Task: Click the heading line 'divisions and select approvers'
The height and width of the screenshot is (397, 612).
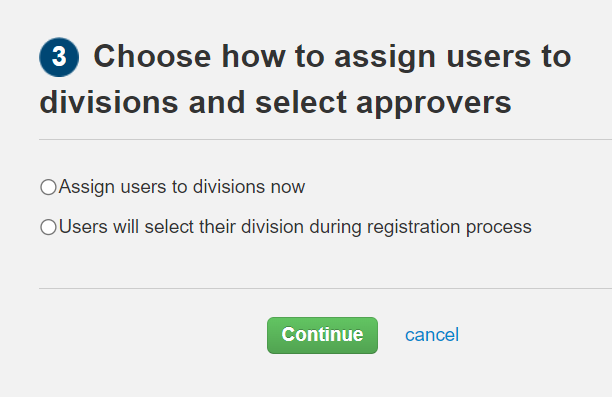Action: pos(275,103)
